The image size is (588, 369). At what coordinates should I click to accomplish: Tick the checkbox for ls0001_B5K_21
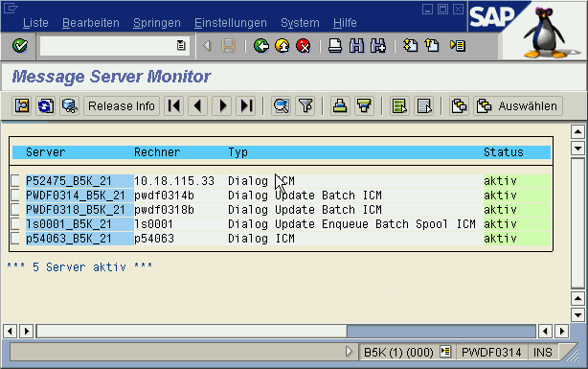click(15, 223)
